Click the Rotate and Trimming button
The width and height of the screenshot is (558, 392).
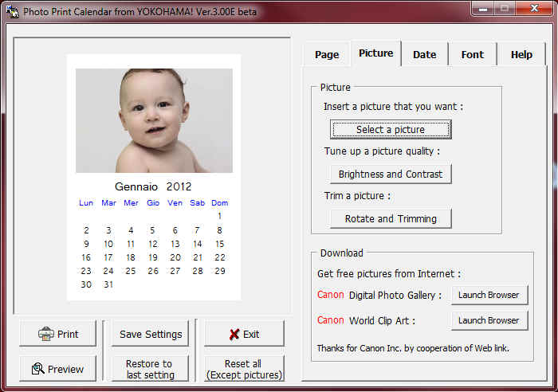391,218
